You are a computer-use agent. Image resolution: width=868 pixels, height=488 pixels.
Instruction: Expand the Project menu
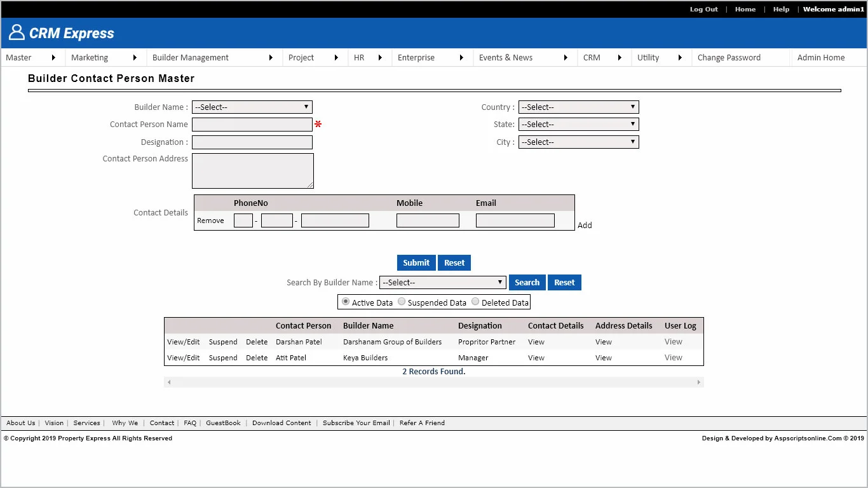(x=315, y=57)
